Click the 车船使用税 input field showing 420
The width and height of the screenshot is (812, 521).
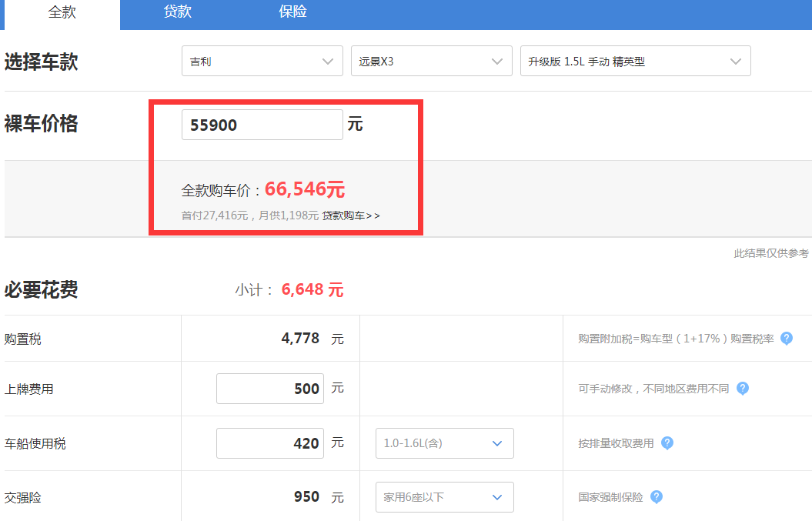270,443
